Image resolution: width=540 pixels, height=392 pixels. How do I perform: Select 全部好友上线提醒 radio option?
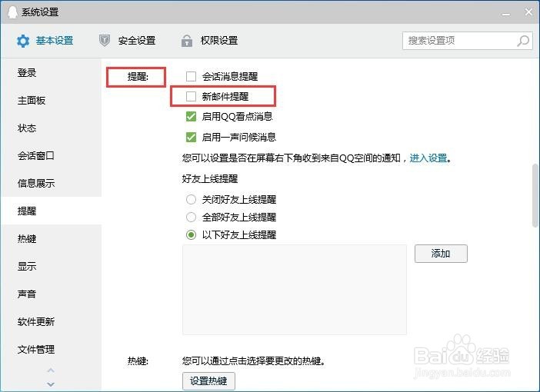tap(191, 218)
